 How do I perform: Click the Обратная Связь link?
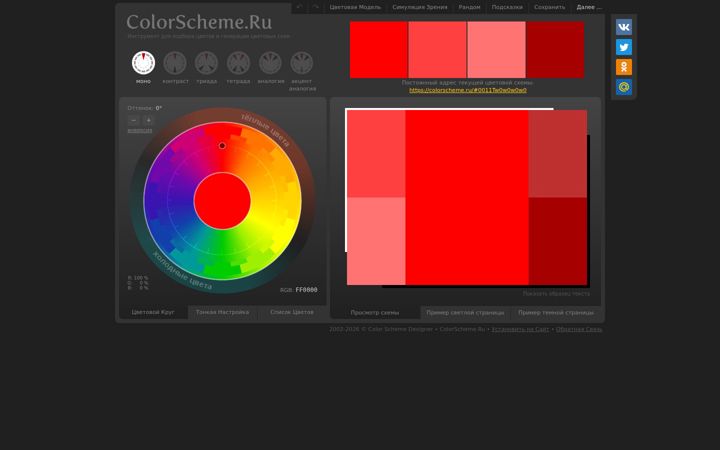click(579, 329)
